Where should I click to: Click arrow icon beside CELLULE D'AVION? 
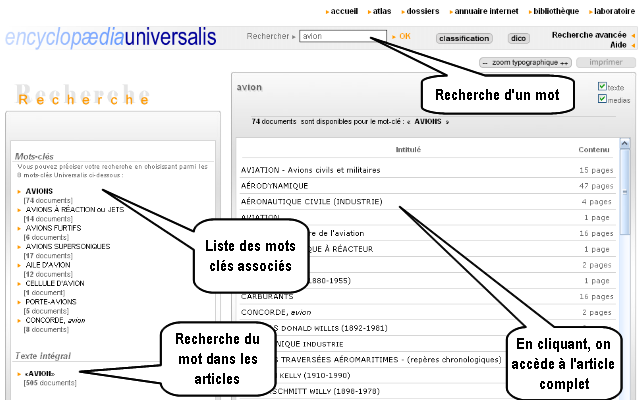coord(19,284)
